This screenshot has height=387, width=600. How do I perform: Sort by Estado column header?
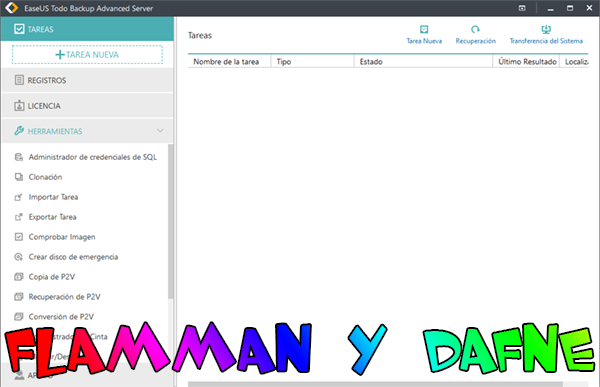(423, 62)
